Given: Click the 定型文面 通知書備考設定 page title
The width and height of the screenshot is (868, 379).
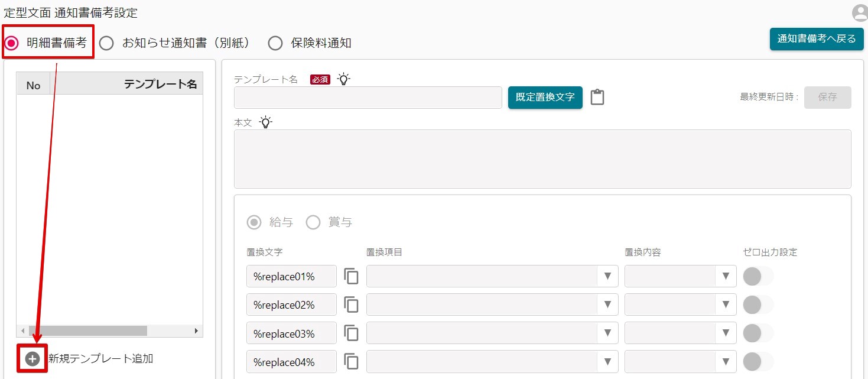Looking at the screenshot, I should (x=70, y=12).
